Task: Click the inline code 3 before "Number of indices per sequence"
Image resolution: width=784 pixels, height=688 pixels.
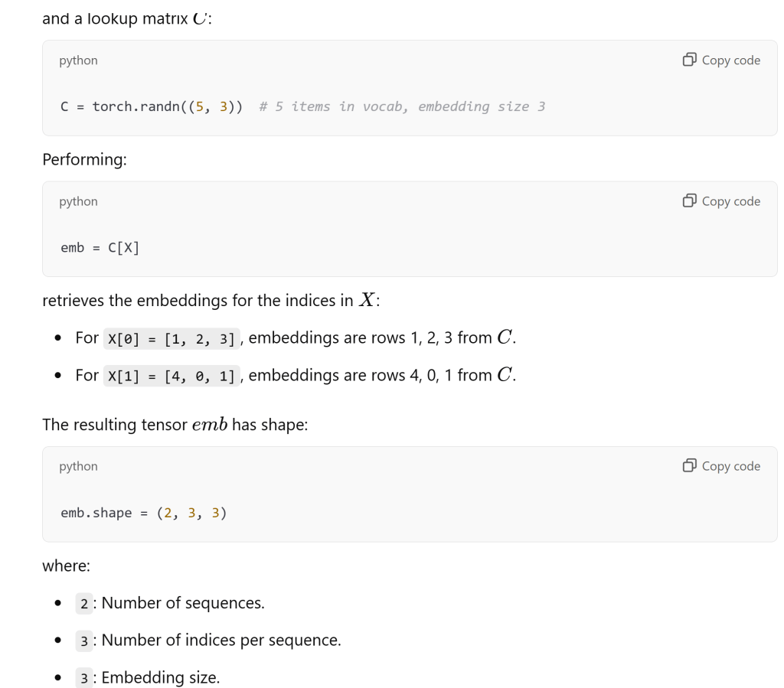Action: (84, 641)
